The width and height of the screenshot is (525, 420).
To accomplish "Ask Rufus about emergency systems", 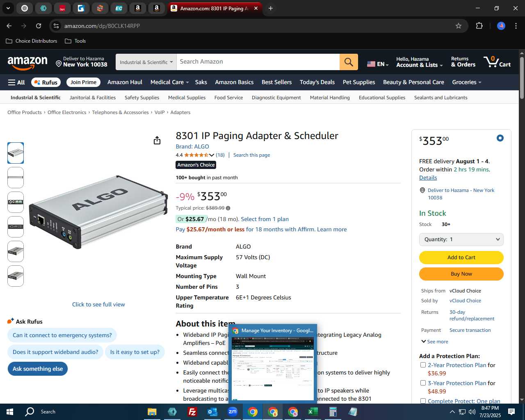I will (62, 335).
